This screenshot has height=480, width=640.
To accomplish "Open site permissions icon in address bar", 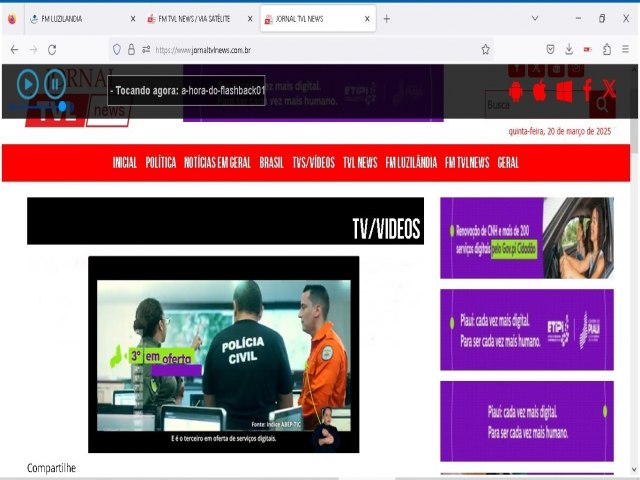I will tap(146, 50).
